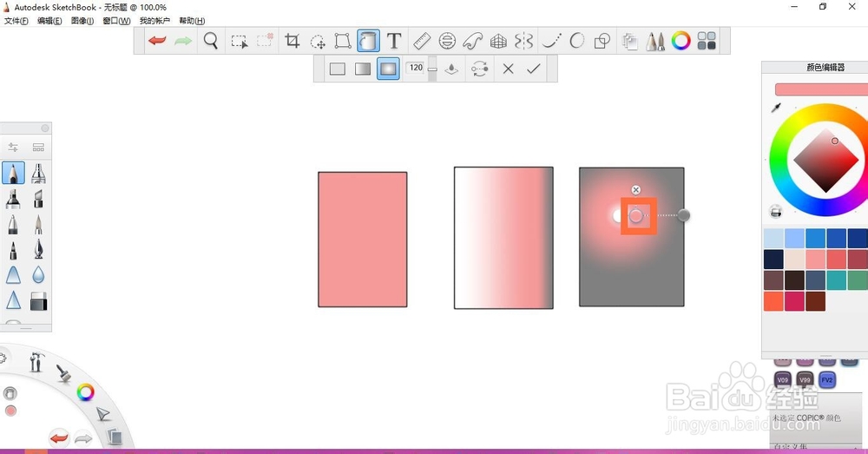Click the invert gradient icon

click(x=479, y=69)
